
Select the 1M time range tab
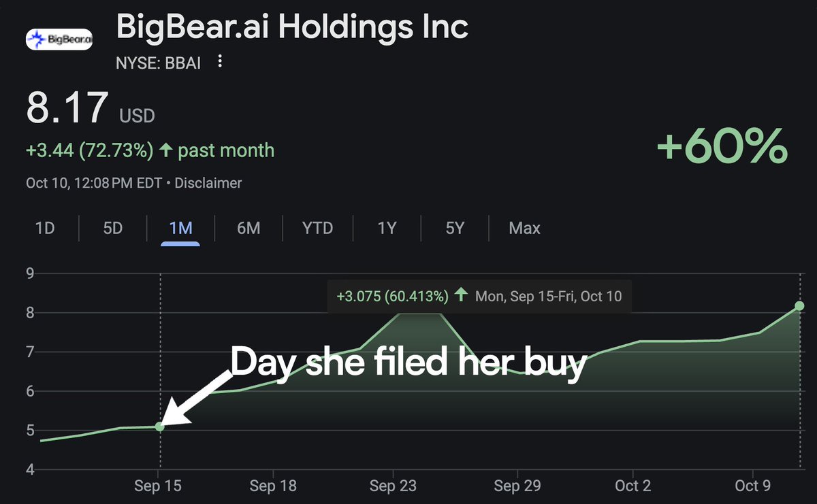pos(180,228)
